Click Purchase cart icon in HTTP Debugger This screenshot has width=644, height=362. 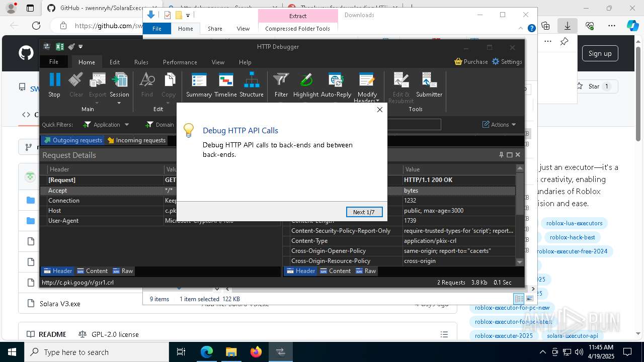click(458, 61)
